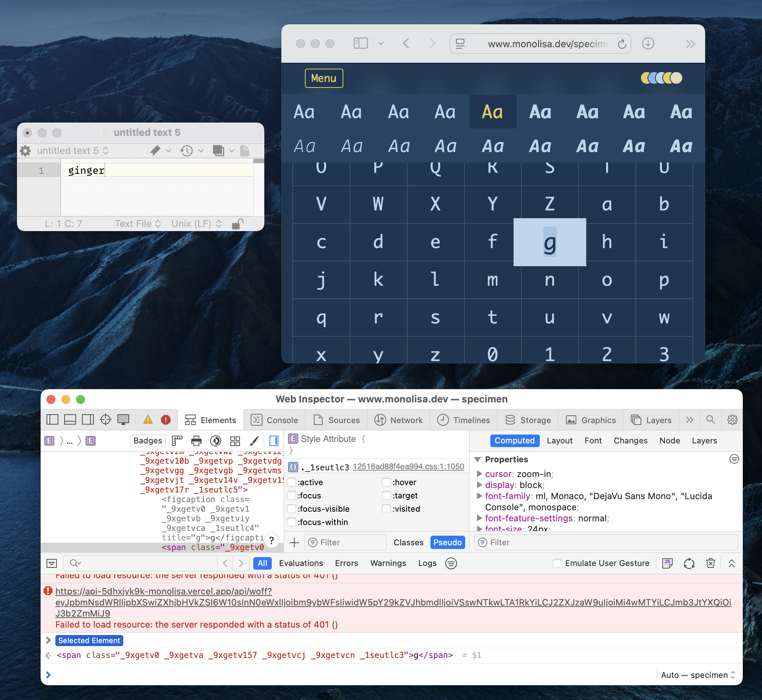Check the :active pseudo class
Viewport: 762px width, 700px height.
(x=292, y=482)
